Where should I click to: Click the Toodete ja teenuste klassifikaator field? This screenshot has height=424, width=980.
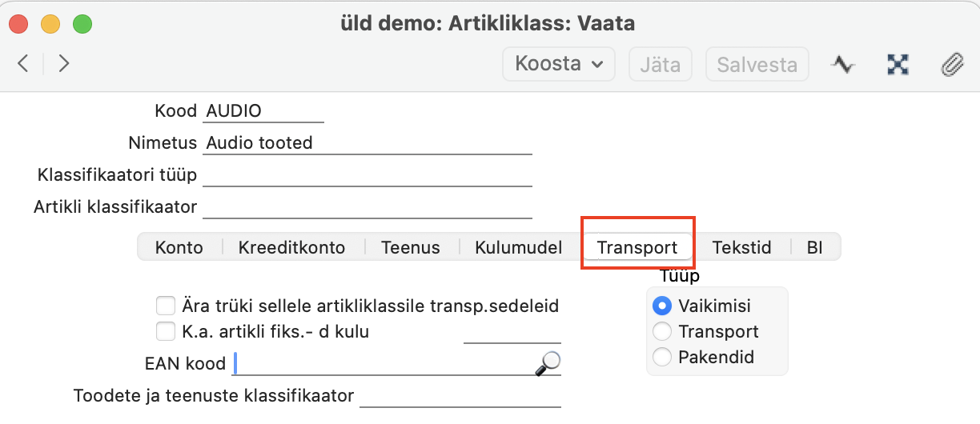(x=460, y=397)
